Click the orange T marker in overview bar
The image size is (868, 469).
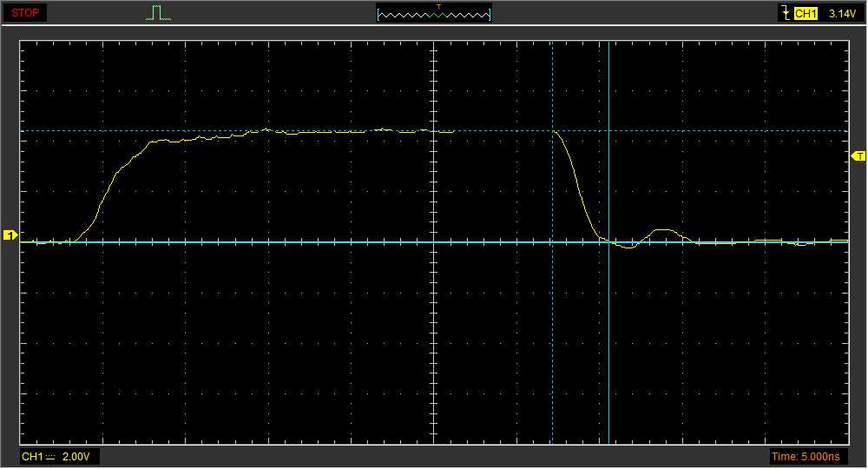439,8
